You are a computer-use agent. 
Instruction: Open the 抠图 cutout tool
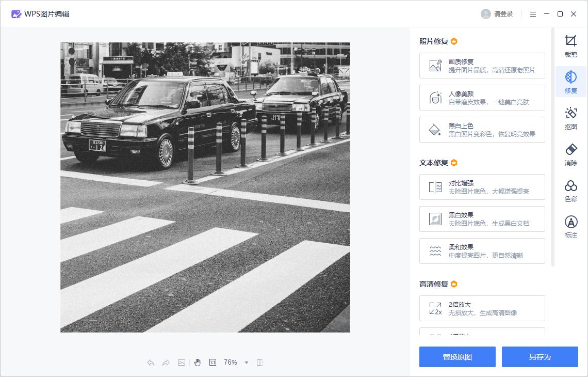[570, 118]
